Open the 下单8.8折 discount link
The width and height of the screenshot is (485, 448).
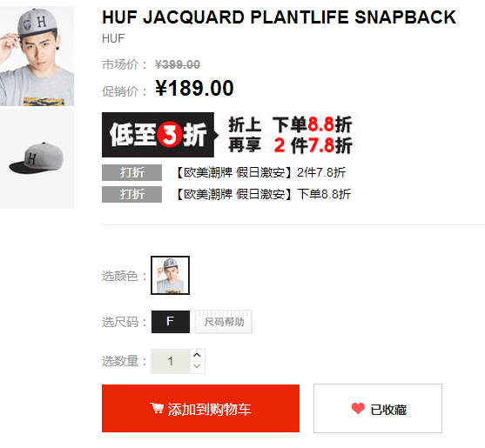263,194
